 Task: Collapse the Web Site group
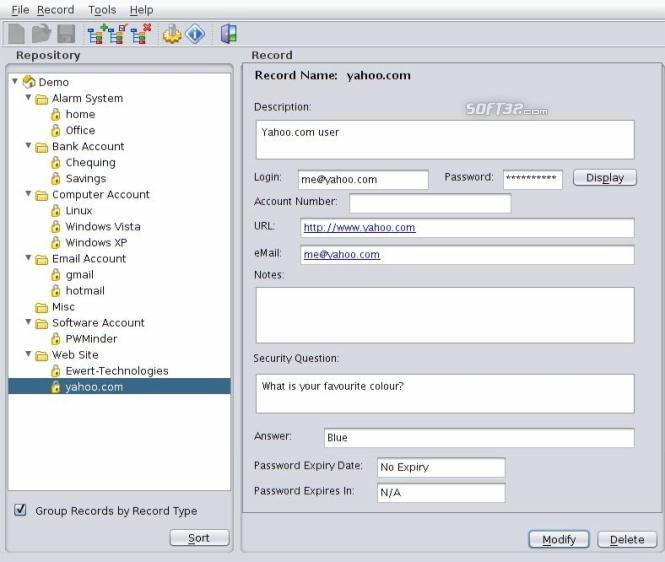coord(28,353)
